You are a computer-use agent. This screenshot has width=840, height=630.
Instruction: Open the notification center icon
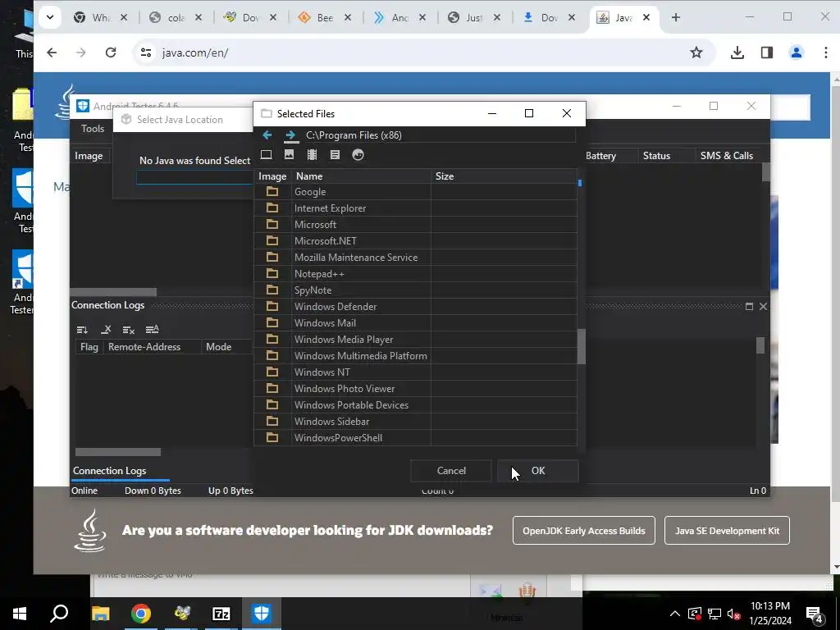pos(814,614)
